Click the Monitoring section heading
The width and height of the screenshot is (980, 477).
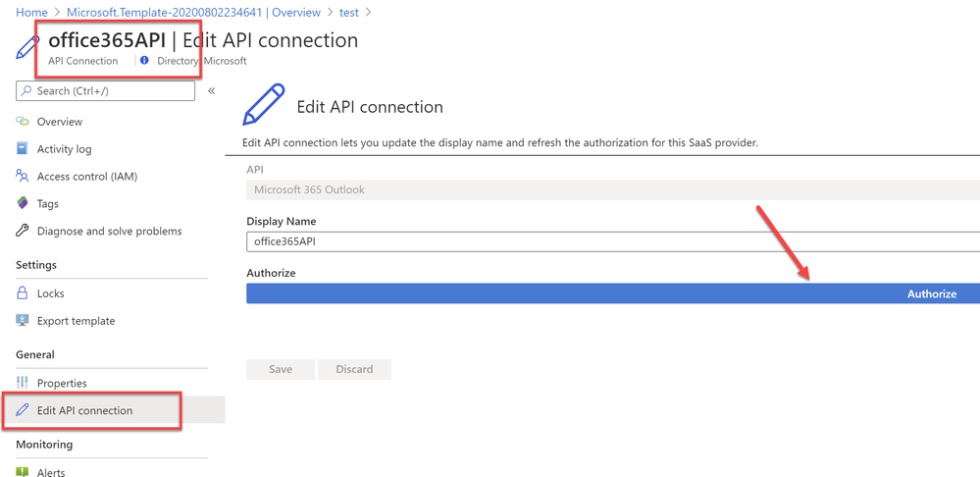[x=44, y=445]
